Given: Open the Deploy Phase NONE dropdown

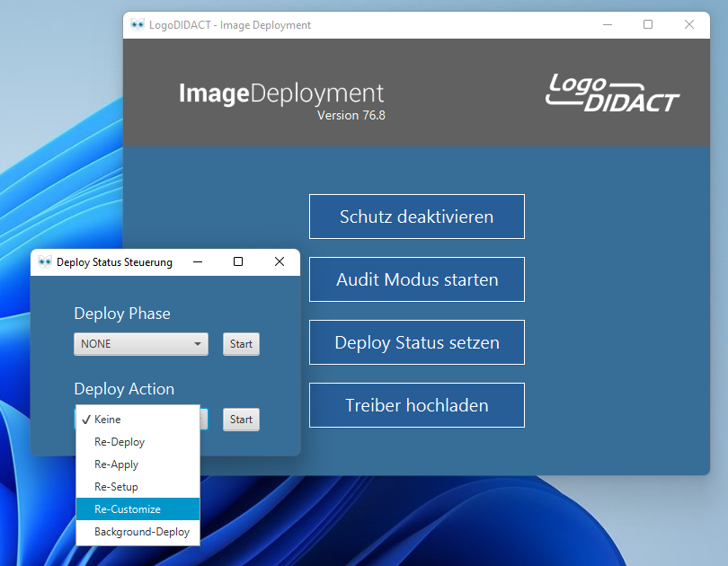Looking at the screenshot, I should [141, 344].
